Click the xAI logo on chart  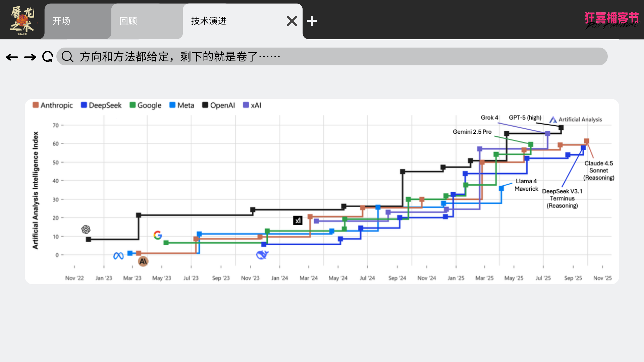[298, 220]
